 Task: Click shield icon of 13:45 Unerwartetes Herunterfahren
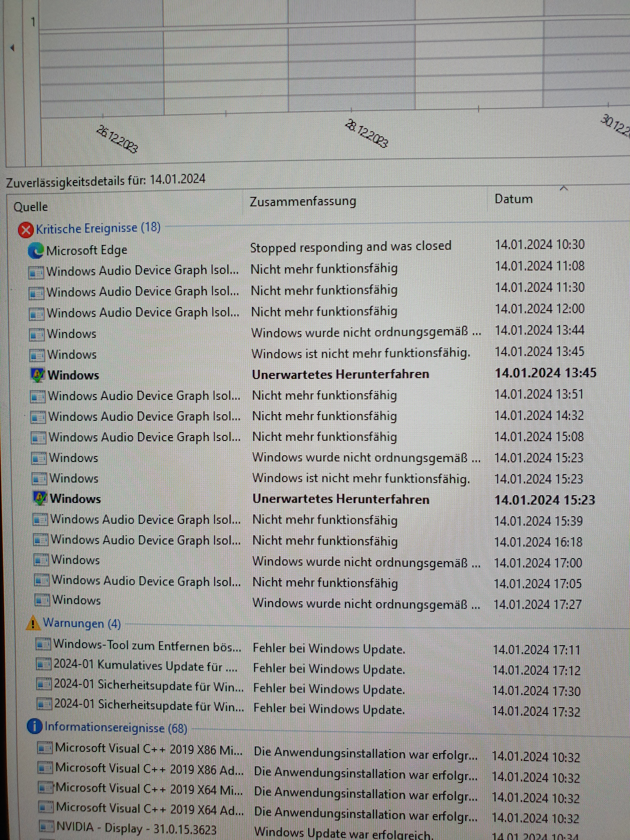coord(37,375)
